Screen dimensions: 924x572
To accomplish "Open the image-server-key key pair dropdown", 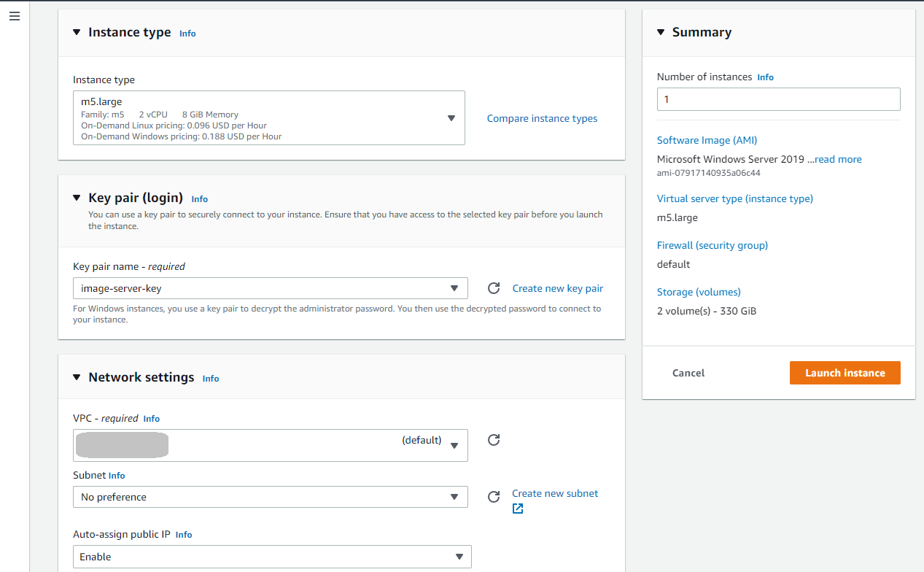I will pos(270,288).
